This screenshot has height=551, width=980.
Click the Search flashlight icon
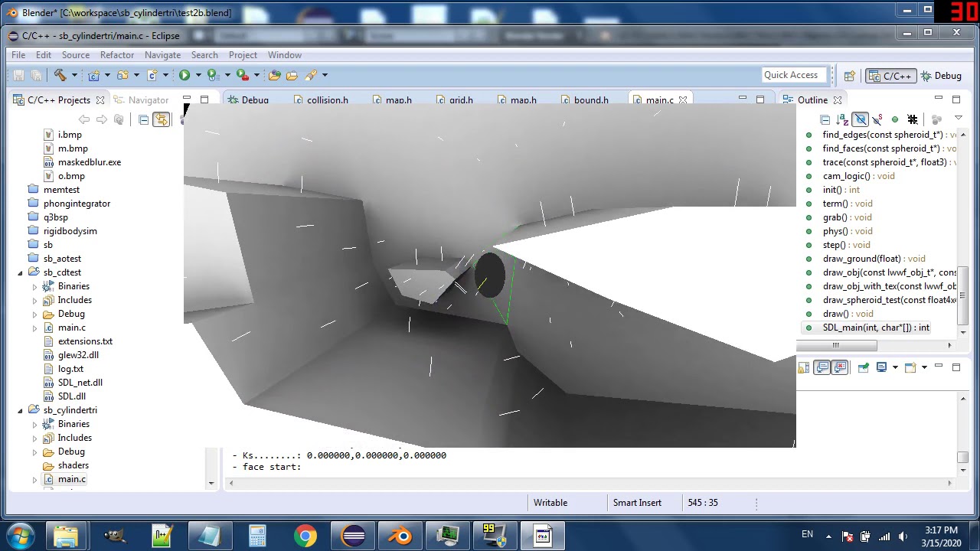point(310,75)
